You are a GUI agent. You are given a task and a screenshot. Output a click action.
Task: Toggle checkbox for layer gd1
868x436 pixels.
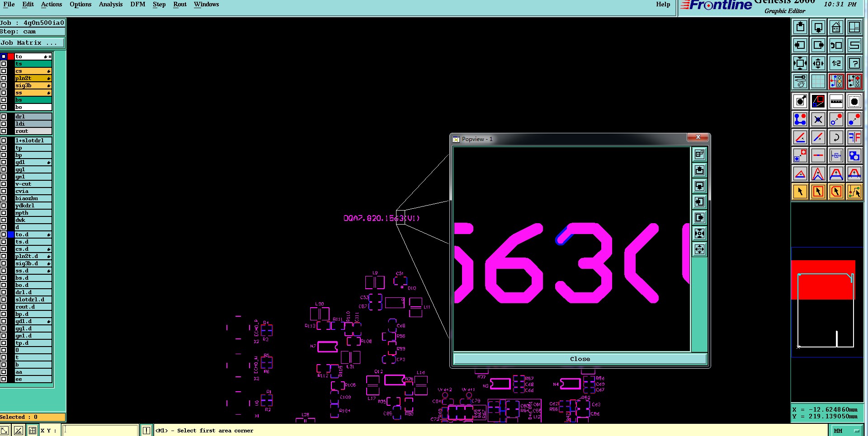(4, 162)
